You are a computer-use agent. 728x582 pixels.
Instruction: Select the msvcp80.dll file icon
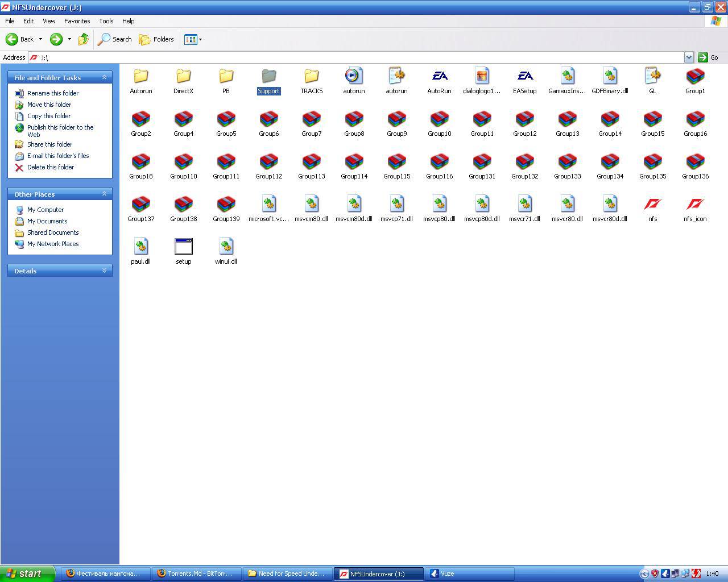(439, 203)
